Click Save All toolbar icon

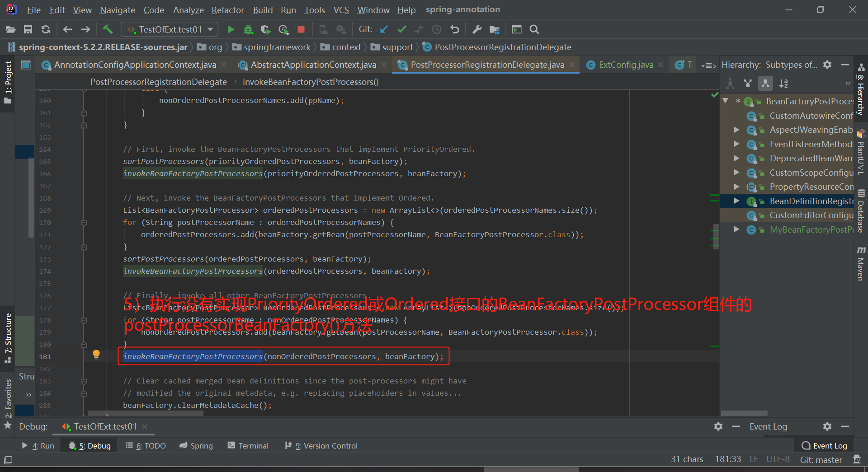pyautogui.click(x=28, y=29)
